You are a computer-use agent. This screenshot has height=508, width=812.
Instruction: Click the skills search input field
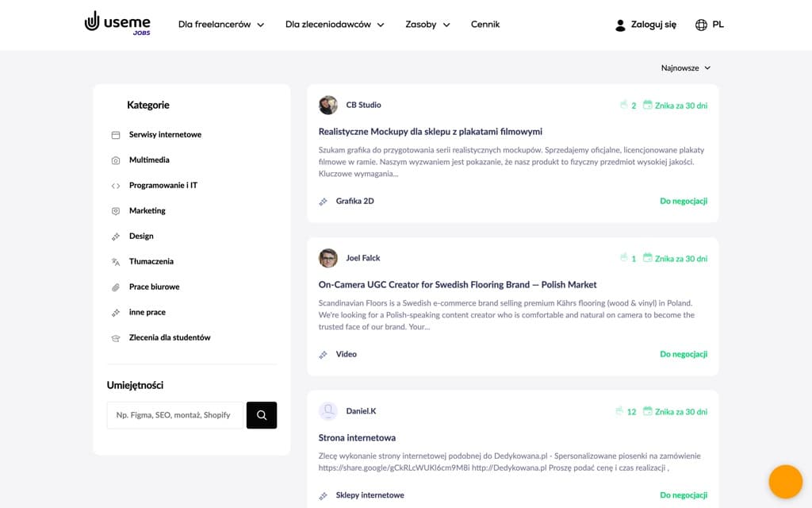click(174, 414)
